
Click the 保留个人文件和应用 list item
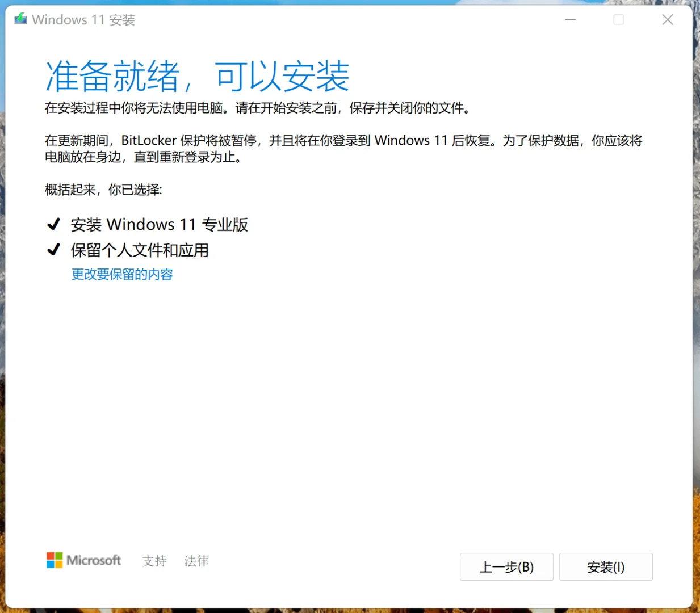[139, 250]
